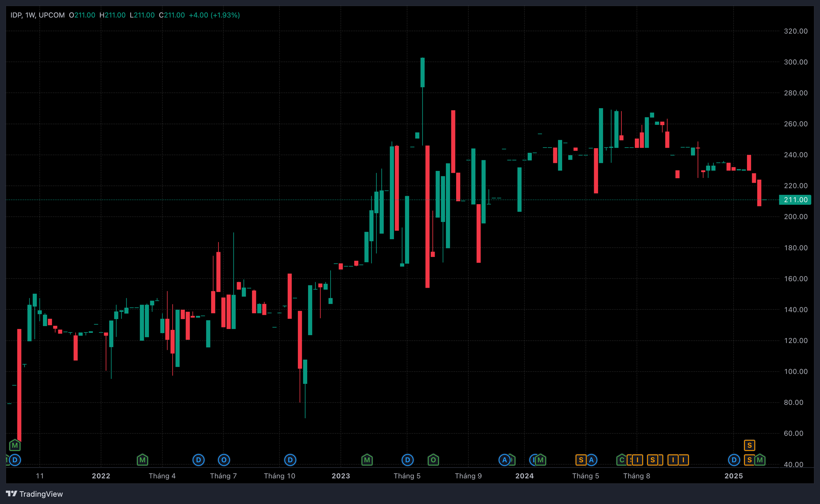Click lower orange S marker beside the final M

click(x=749, y=460)
